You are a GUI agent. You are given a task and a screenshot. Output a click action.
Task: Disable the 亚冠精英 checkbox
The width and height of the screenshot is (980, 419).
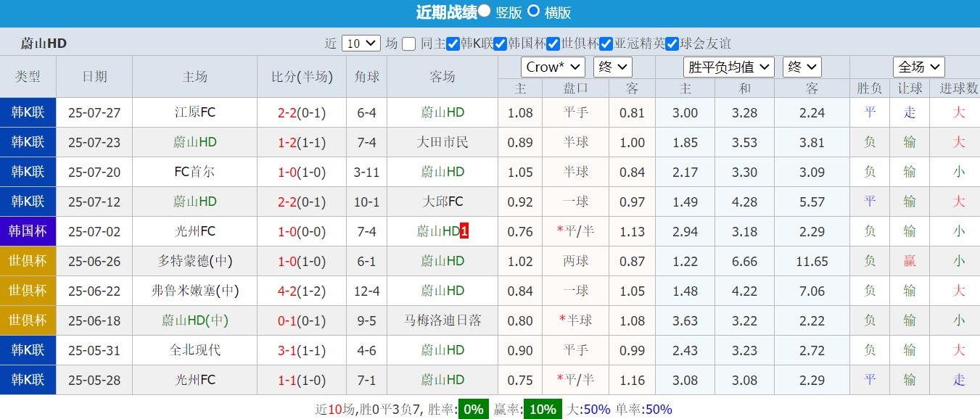coord(606,43)
